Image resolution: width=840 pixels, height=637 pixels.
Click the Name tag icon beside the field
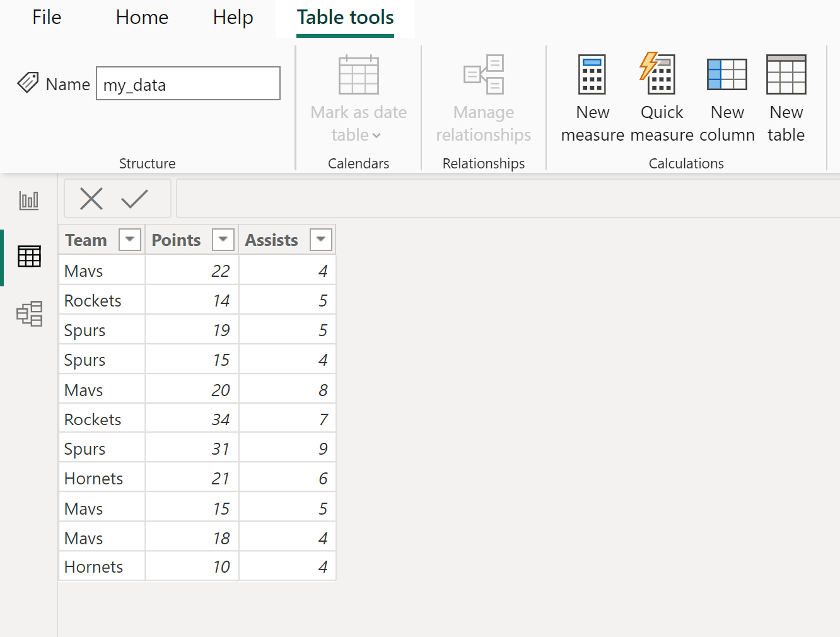tap(28, 83)
